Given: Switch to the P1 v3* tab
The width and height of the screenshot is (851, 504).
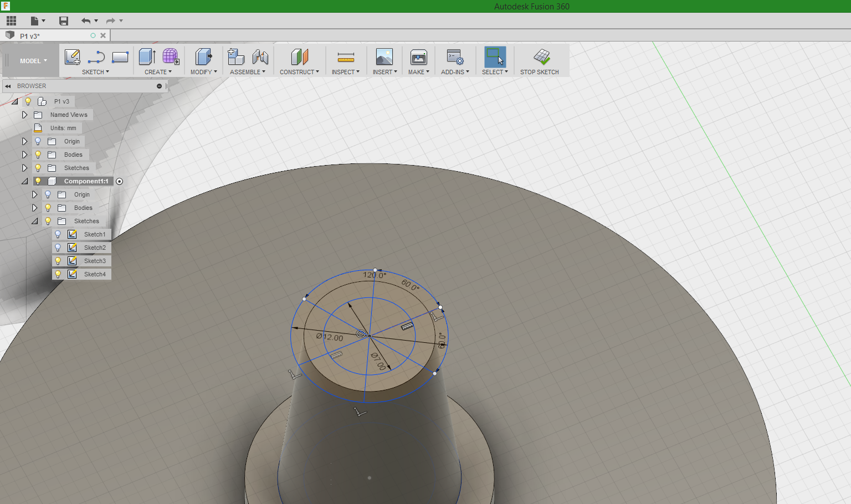Looking at the screenshot, I should coord(30,36).
